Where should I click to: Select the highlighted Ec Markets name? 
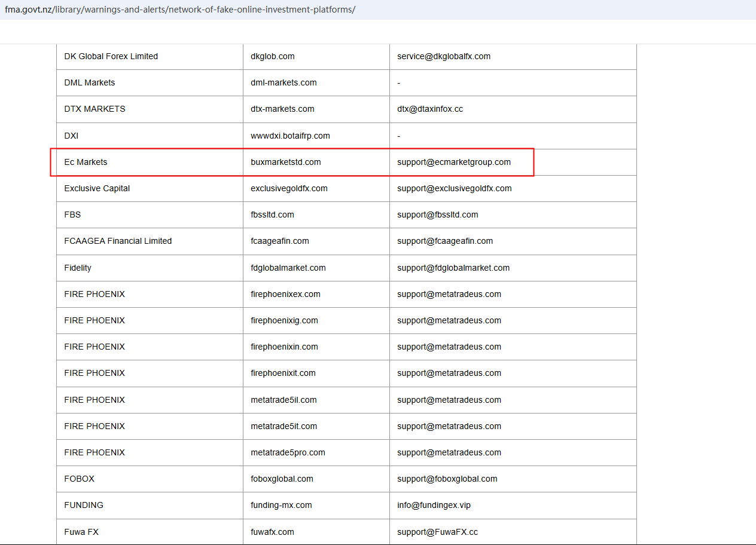coord(86,162)
